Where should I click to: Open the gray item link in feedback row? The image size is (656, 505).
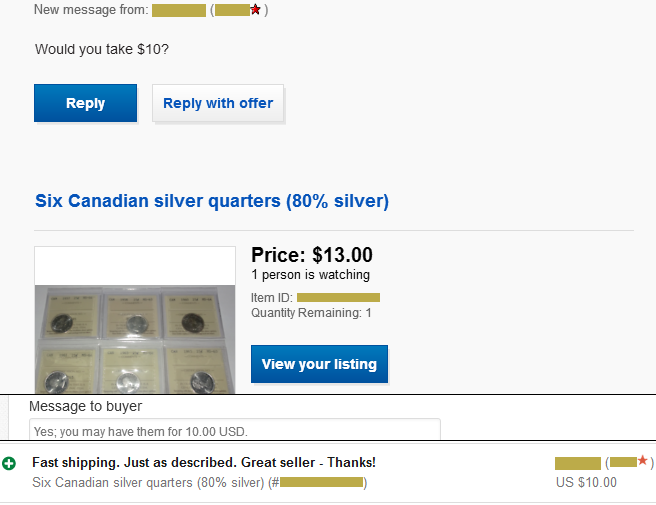pos(200,482)
